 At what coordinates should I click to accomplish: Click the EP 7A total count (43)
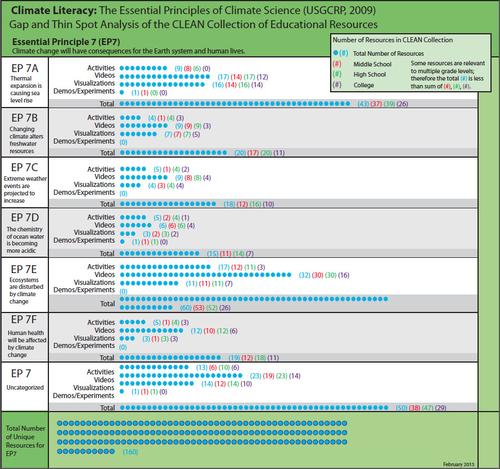363,104
